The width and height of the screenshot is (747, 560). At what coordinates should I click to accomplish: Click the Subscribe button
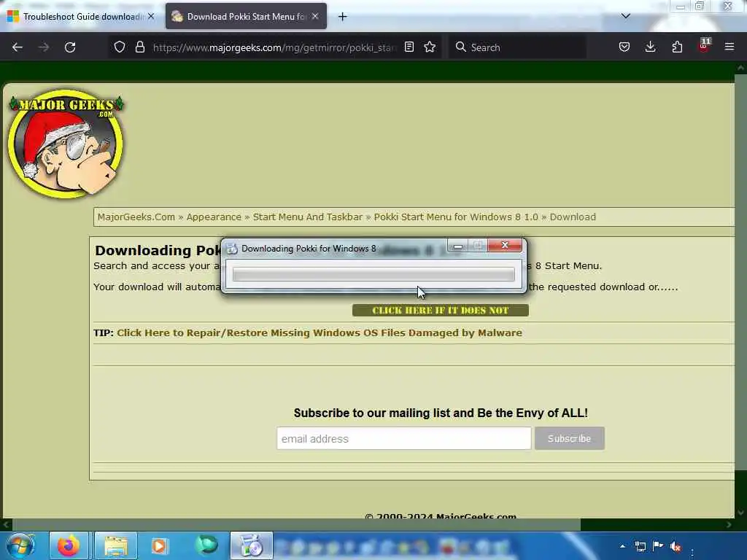569,438
